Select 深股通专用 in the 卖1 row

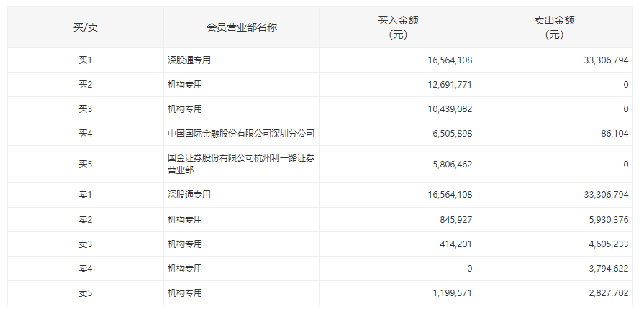[189, 195]
